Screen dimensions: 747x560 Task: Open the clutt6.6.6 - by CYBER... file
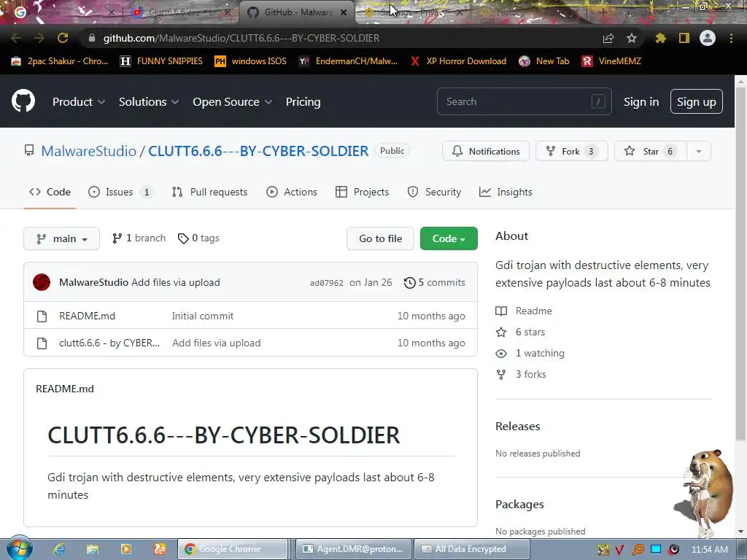109,343
